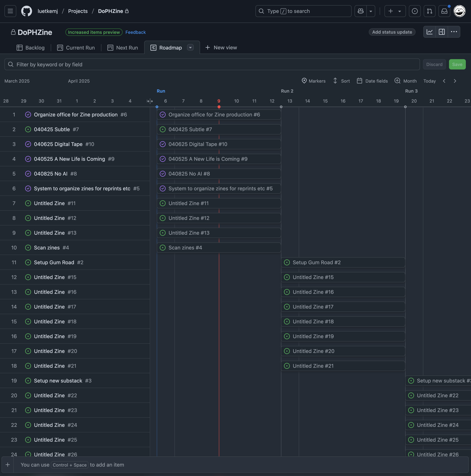Open the Month zoom level dropdown
The image size is (471, 476).
pyautogui.click(x=405, y=81)
